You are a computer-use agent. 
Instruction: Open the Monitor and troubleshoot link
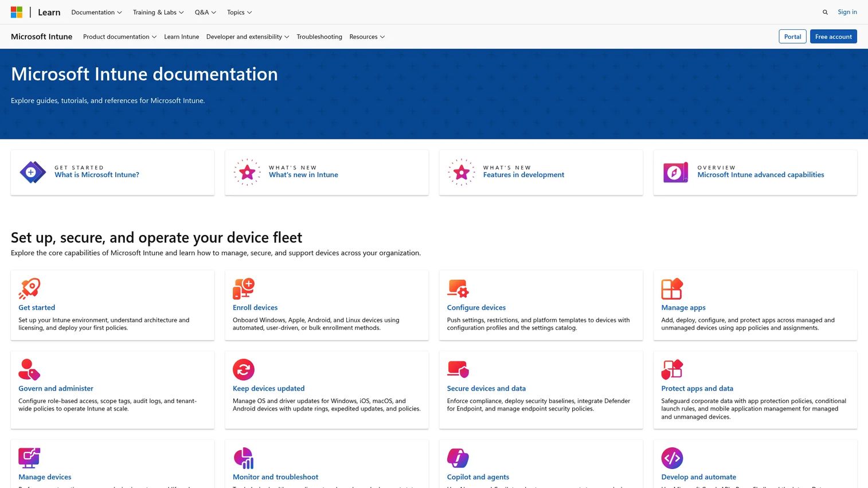(275, 477)
